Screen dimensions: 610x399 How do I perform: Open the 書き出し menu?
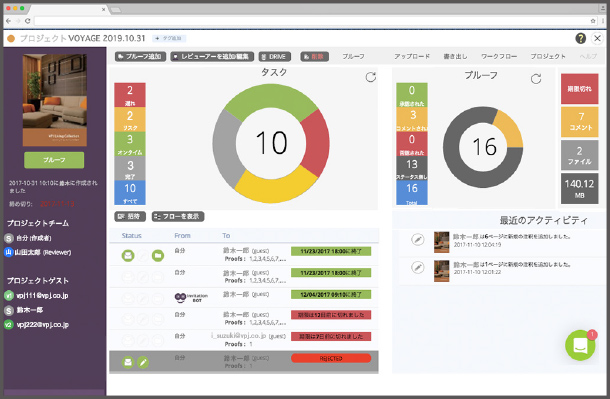[455, 57]
